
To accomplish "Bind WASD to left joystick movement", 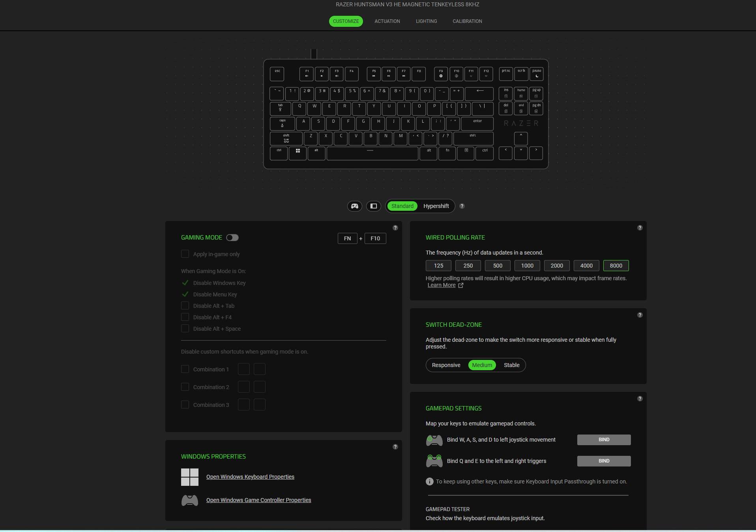I will pyautogui.click(x=604, y=440).
